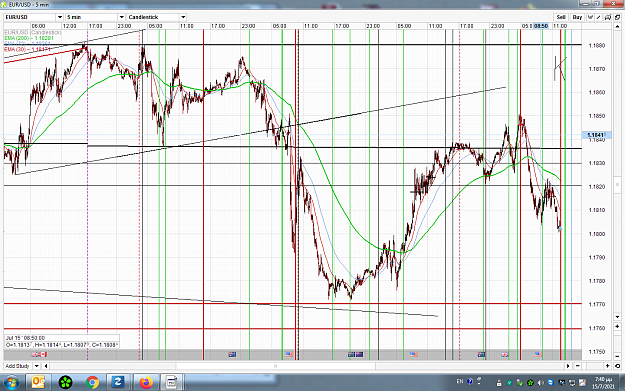Screen dimensions: 625x391
Task: Click the chart app taskbar icon
Action: pyautogui.click(x=172, y=383)
